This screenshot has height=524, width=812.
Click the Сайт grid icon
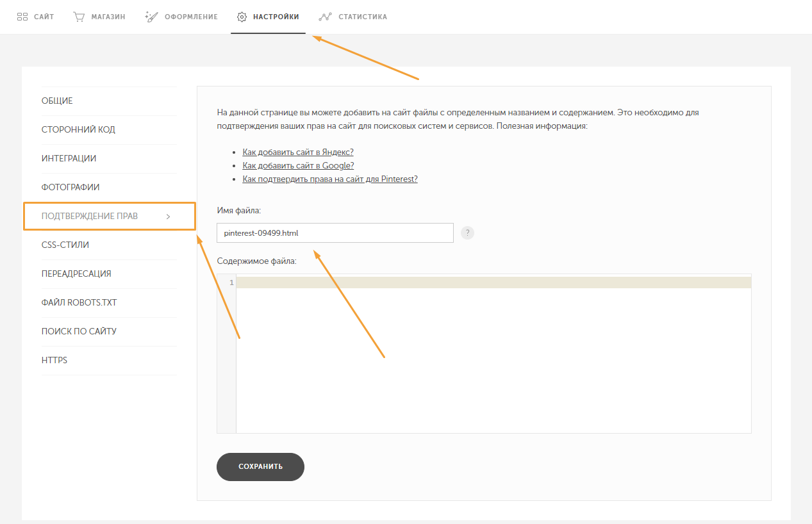click(x=22, y=17)
